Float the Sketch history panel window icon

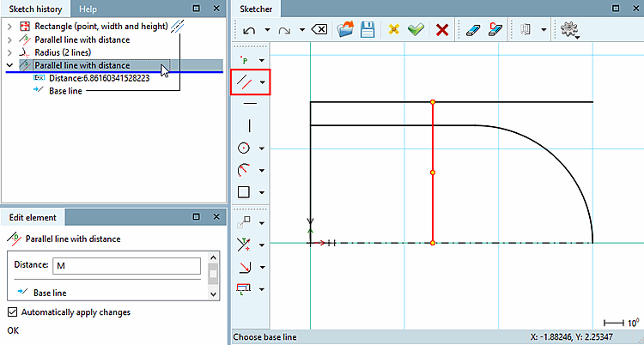coord(197,9)
